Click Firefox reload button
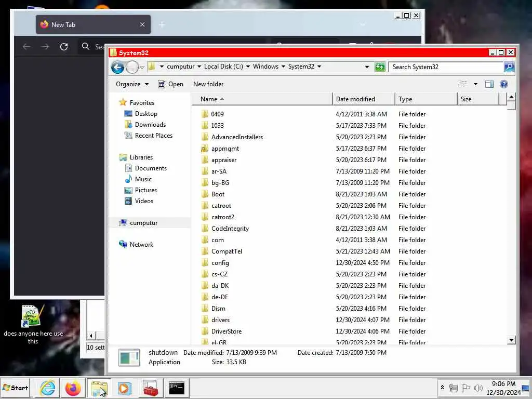The image size is (532, 399). [x=64, y=46]
